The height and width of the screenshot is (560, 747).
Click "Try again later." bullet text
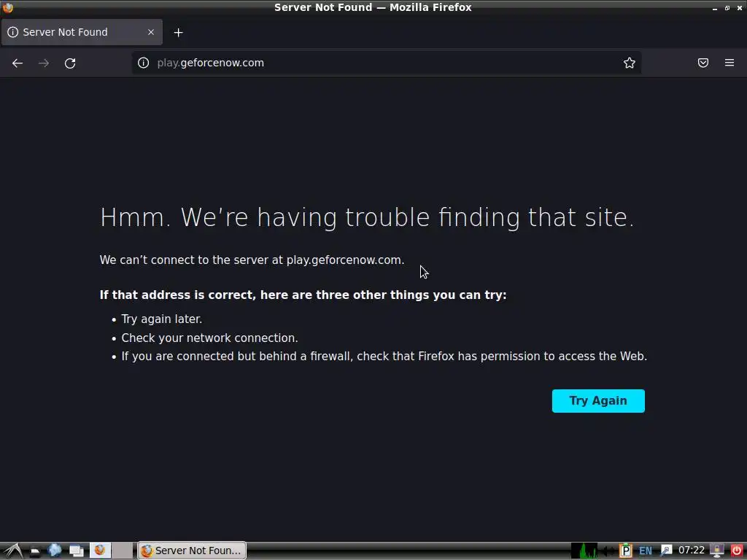pyautogui.click(x=161, y=319)
